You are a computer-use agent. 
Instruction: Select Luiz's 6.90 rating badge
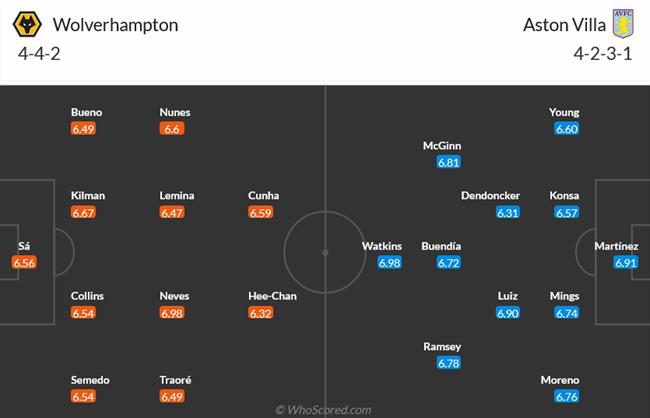(508, 314)
